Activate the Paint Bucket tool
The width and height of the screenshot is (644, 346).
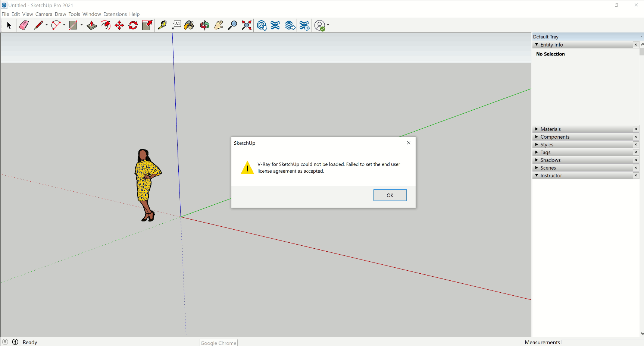click(x=189, y=25)
